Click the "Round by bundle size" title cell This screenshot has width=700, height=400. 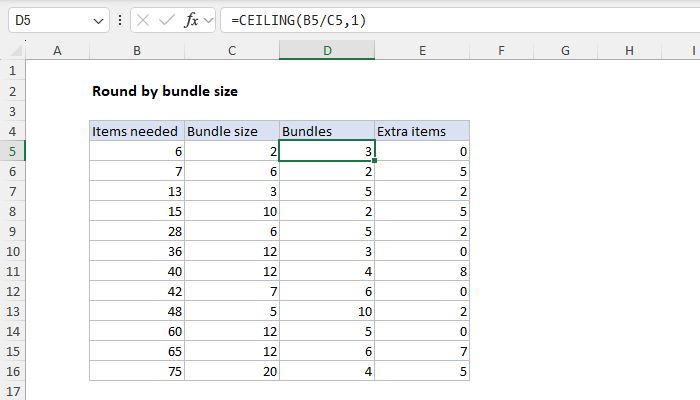pos(165,91)
